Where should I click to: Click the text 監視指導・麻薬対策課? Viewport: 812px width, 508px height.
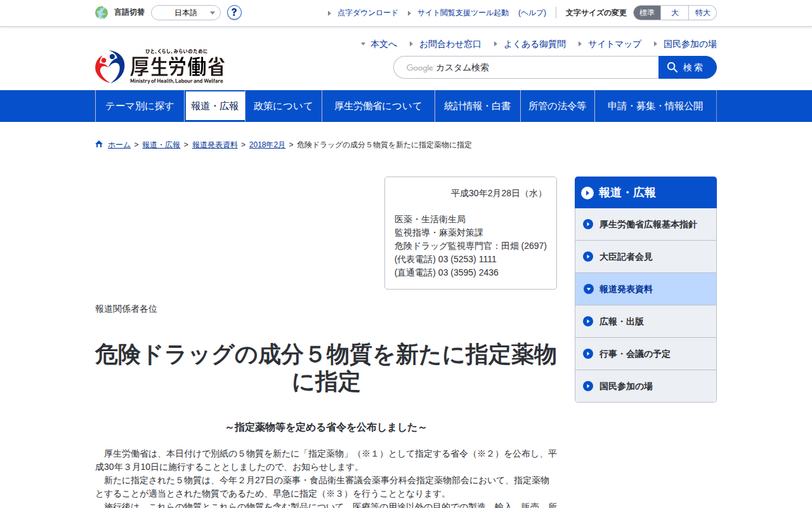tap(439, 232)
